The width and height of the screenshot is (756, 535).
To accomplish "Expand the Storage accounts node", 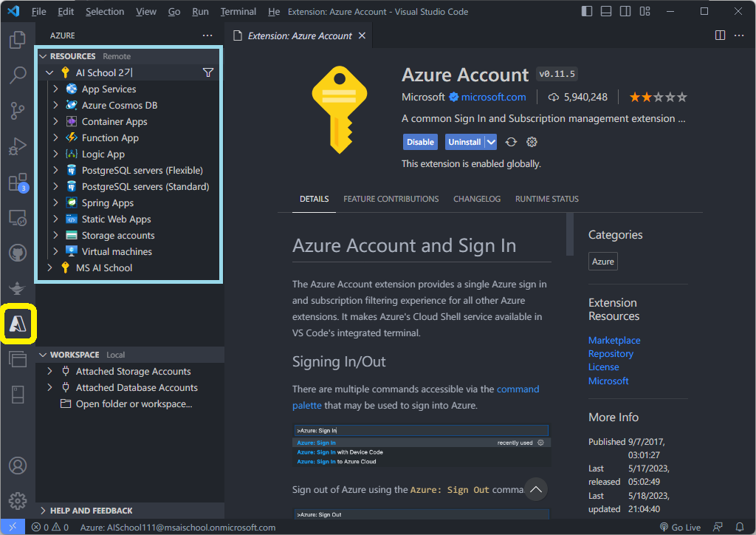I will pos(55,235).
